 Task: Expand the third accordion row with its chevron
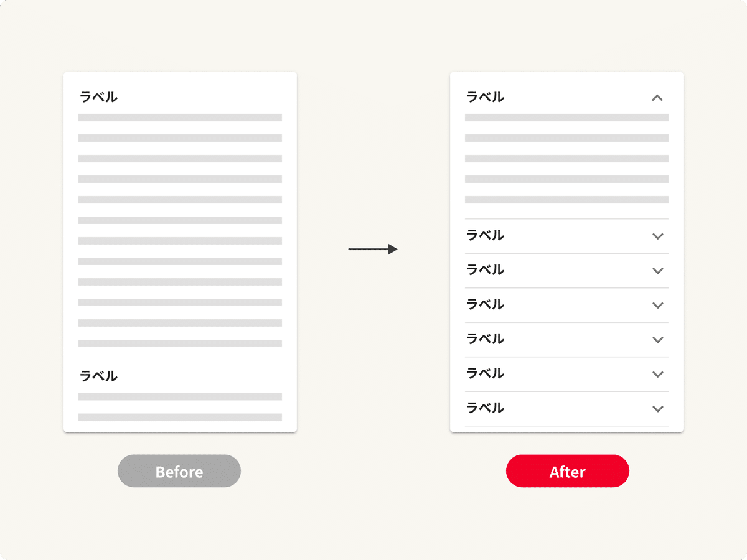(x=657, y=271)
